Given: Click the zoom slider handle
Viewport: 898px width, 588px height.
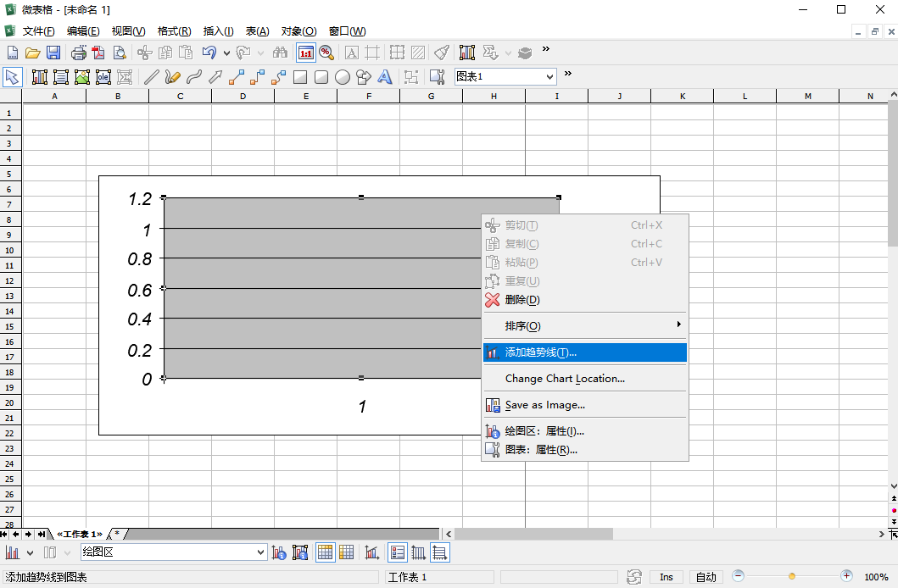Looking at the screenshot, I should click(x=792, y=576).
